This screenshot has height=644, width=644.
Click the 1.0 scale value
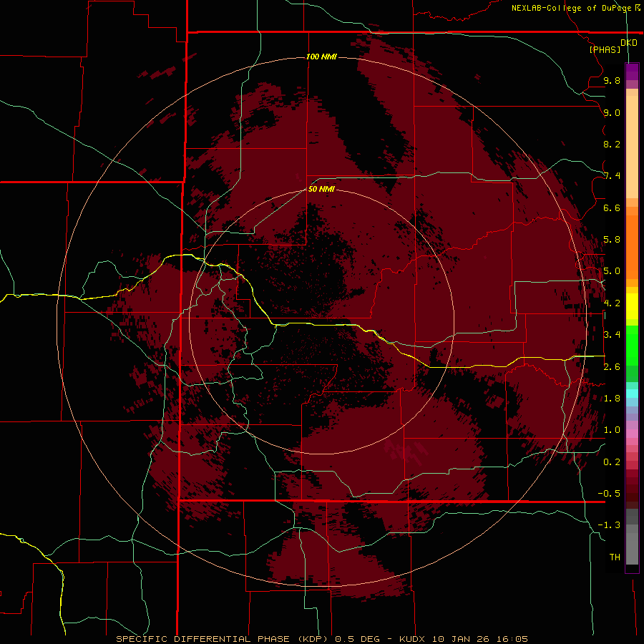pyautogui.click(x=612, y=430)
